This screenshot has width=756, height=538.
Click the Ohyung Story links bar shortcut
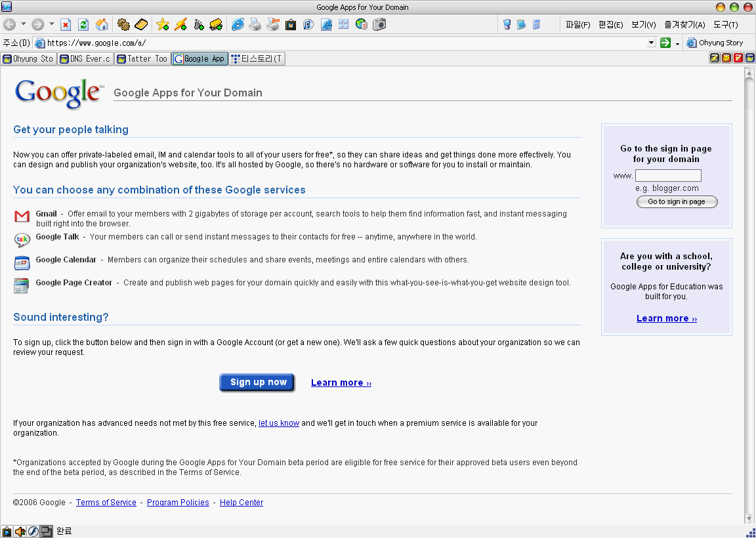(x=715, y=43)
